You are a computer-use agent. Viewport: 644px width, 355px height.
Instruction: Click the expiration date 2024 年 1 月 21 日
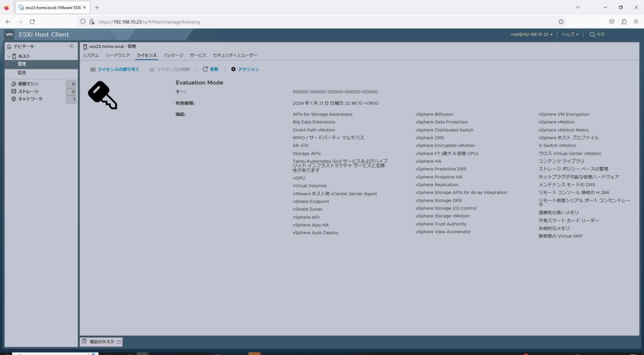click(335, 103)
